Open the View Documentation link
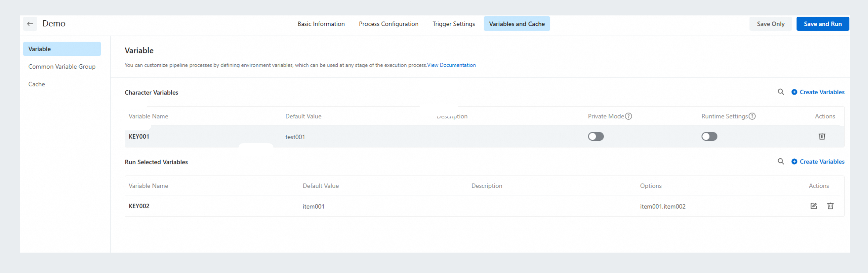This screenshot has width=868, height=273. pos(452,65)
